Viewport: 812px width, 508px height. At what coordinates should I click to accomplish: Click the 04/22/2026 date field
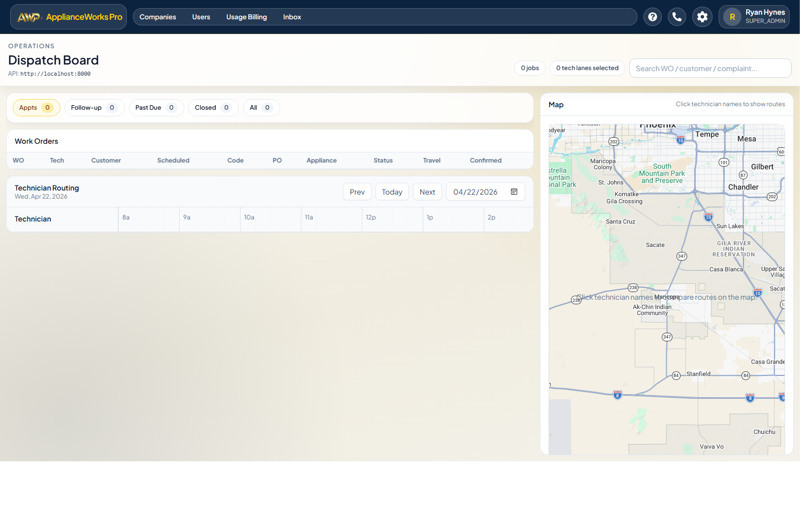coord(486,192)
